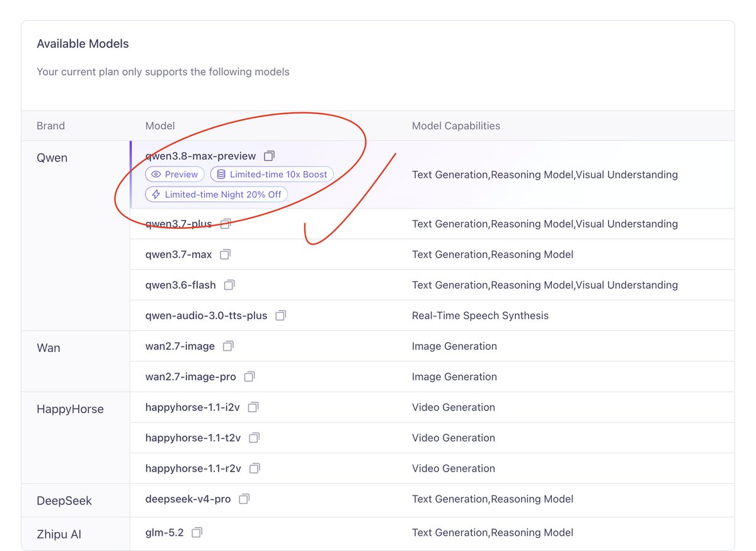This screenshot has height=551, width=756.
Task: Select the qwen3.7-max model text
Action: 178,255
